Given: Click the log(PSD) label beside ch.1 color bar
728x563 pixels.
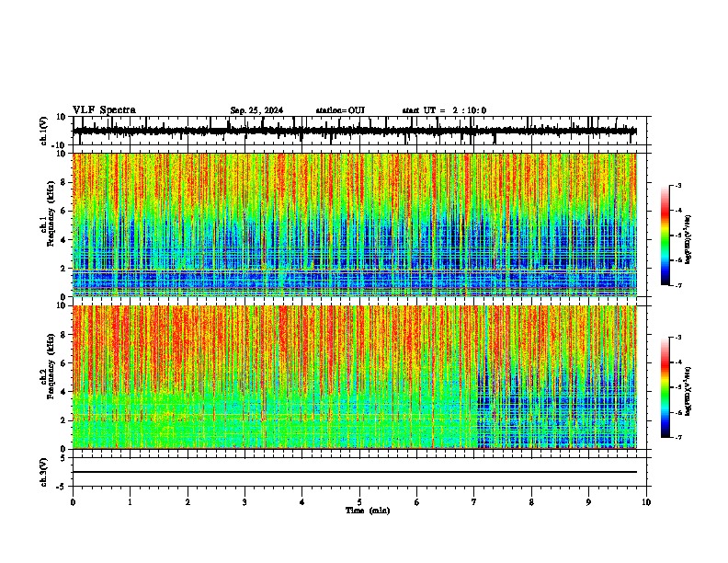Looking at the screenshot, I should coord(688,240).
